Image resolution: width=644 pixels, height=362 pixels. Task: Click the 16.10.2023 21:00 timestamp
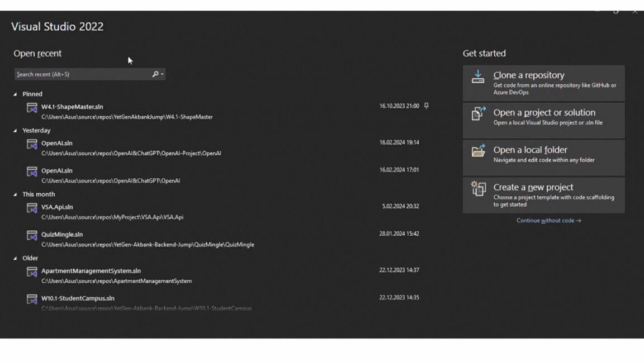pos(399,106)
